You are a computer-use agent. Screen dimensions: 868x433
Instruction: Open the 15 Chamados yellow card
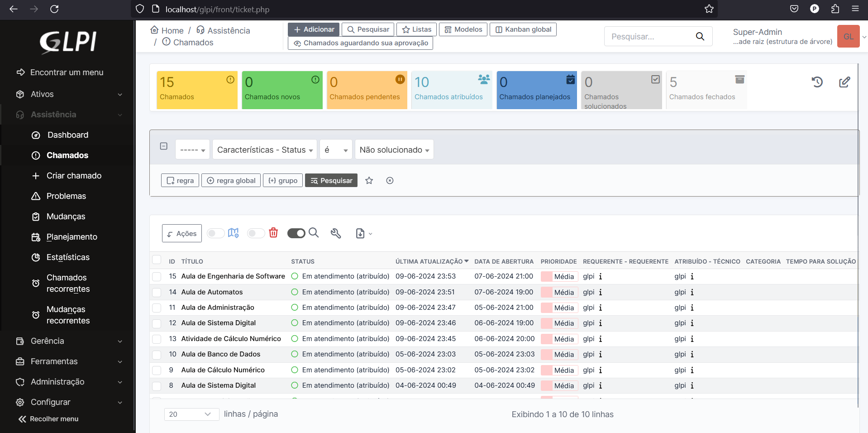click(x=197, y=90)
